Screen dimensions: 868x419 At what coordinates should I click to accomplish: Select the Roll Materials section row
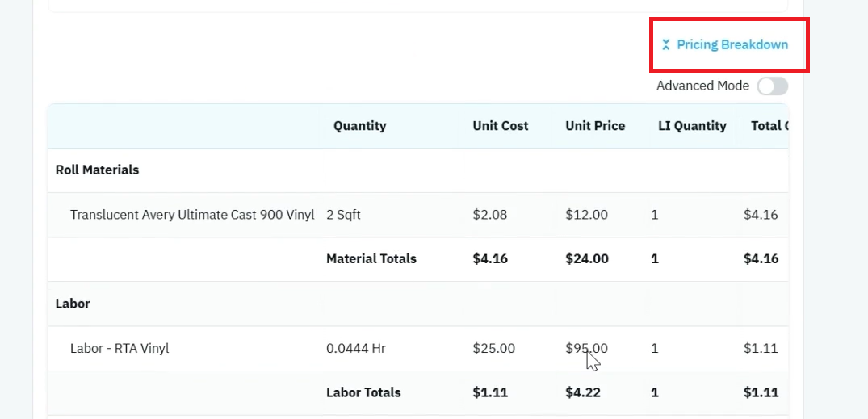[418, 170]
